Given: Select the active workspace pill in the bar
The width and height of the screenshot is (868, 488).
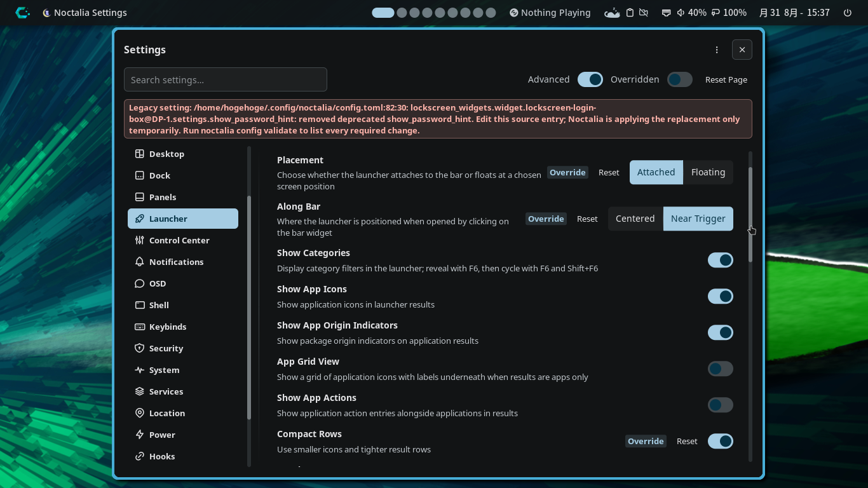Looking at the screenshot, I should pos(383,13).
